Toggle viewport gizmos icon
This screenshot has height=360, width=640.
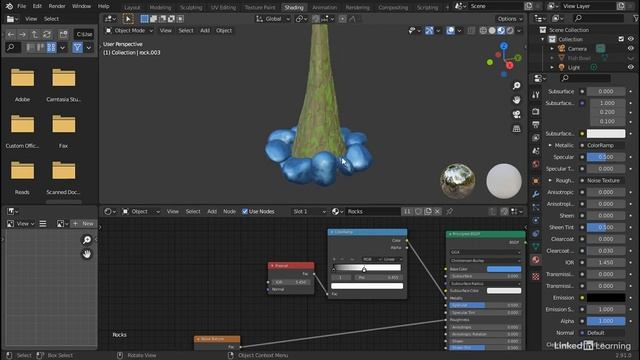pos(429,31)
